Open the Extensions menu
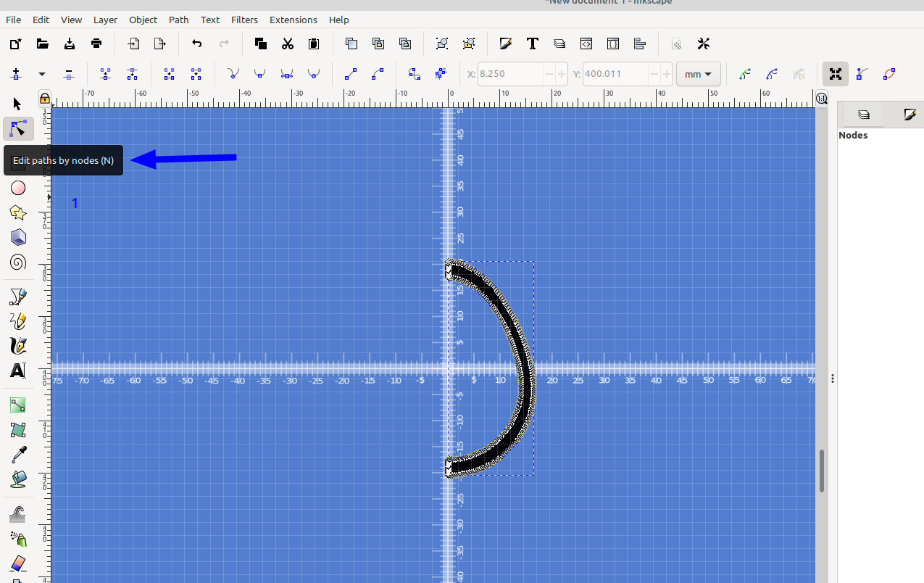The width and height of the screenshot is (924, 583). [x=294, y=20]
